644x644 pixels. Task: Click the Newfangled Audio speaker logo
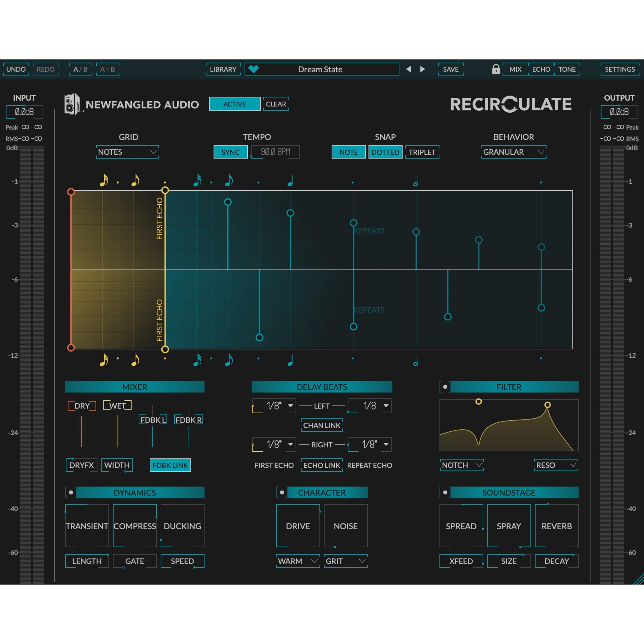71,104
